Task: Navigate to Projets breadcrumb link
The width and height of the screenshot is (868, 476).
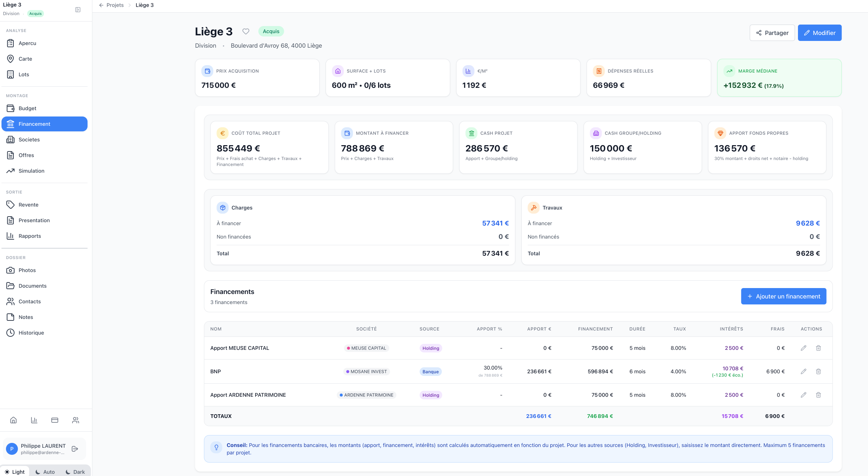Action: coord(115,5)
